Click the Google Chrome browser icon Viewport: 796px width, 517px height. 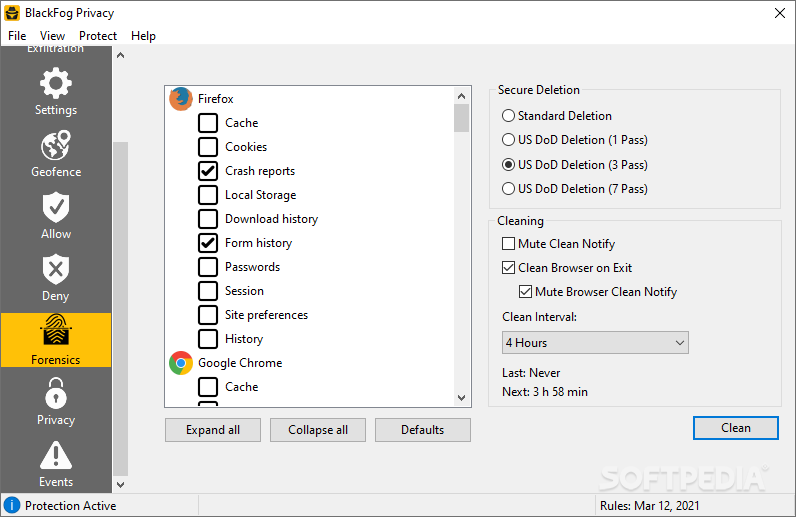coord(181,363)
